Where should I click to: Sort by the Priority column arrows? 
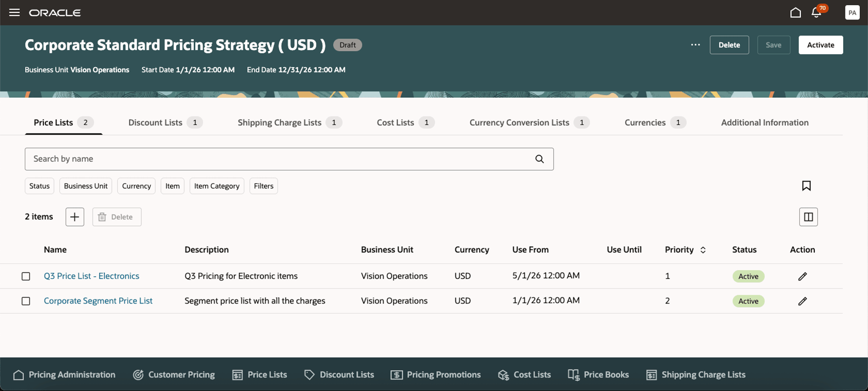tap(703, 250)
